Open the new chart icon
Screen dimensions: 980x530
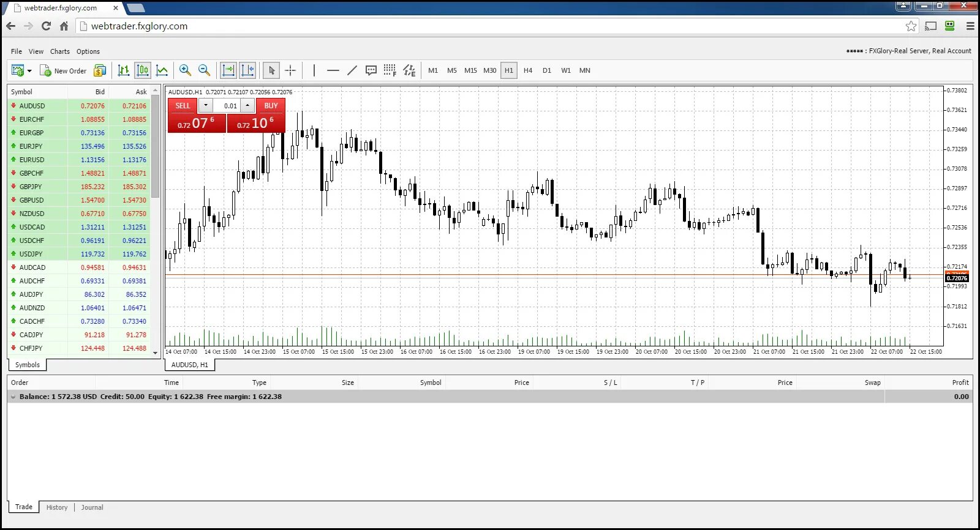(x=17, y=70)
